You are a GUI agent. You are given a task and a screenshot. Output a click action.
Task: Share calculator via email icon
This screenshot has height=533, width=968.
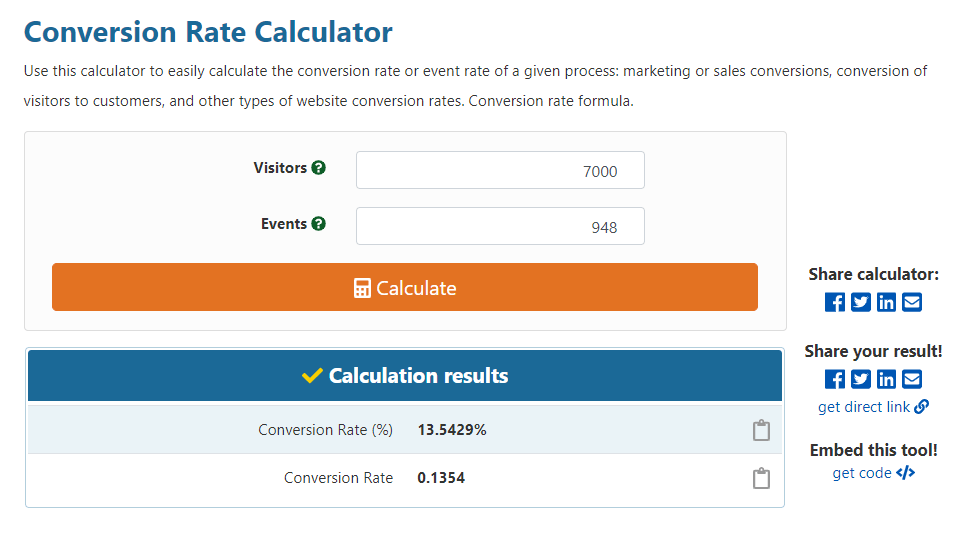pyautogui.click(x=912, y=302)
